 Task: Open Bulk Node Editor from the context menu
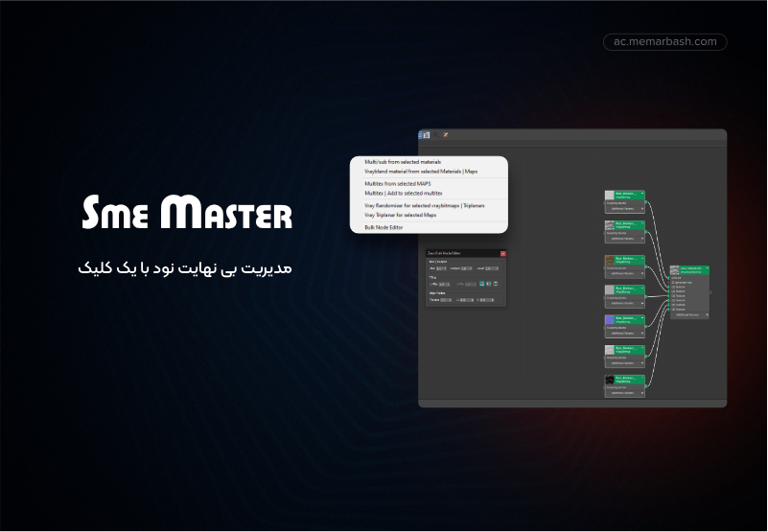384,227
